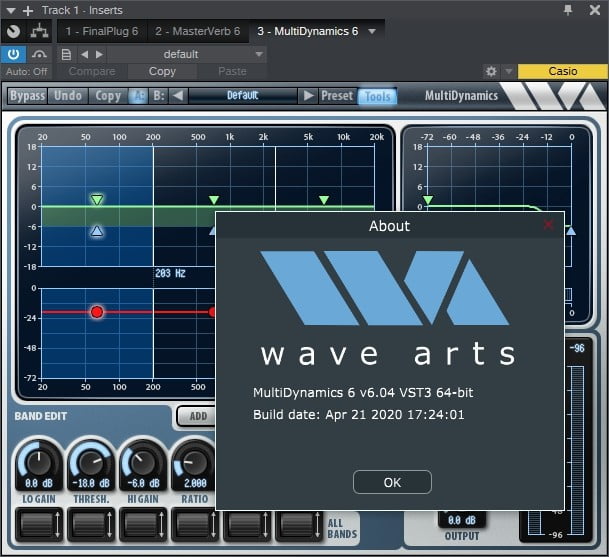
Task: Click the HI GAIN knob
Action: pyautogui.click(x=143, y=461)
